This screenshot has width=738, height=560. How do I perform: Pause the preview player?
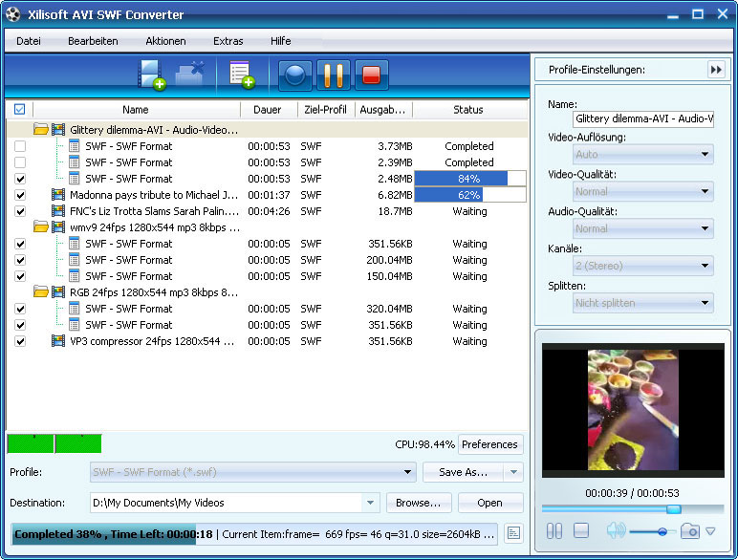(553, 531)
